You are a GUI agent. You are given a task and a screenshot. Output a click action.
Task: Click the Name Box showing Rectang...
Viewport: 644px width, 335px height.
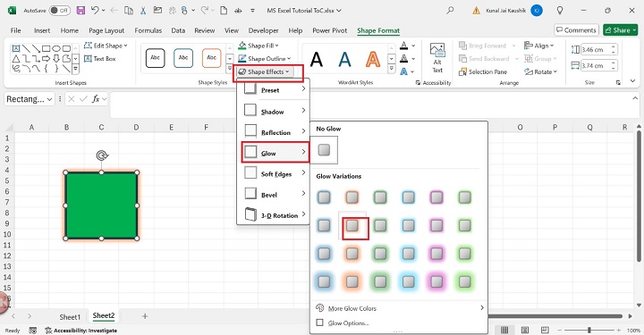(30, 99)
